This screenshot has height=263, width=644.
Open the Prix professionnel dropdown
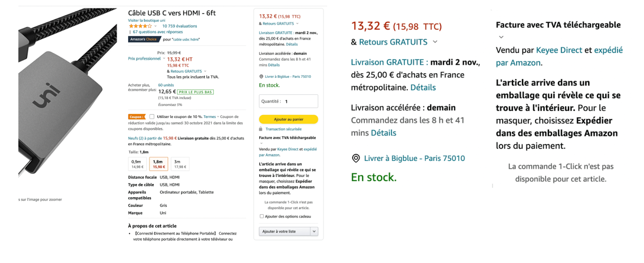164,58
